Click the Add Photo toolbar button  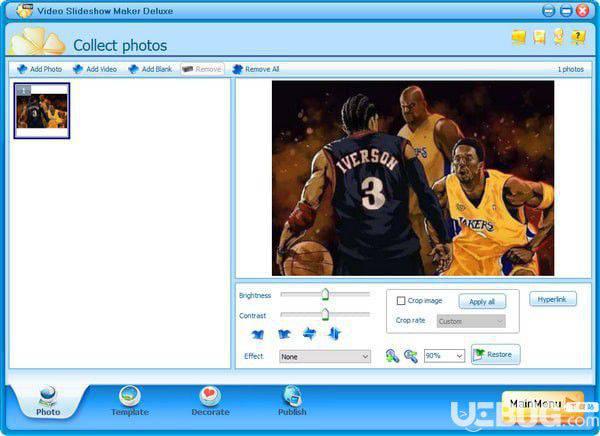[x=39, y=69]
